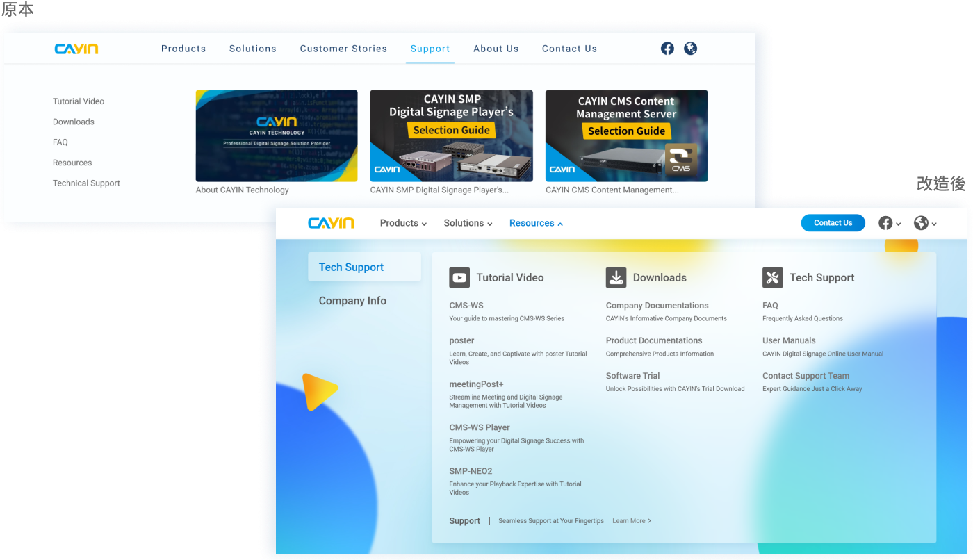Expand the Solutions dropdown in new navbar
Viewport: 973px width, 560px height.
(x=468, y=223)
